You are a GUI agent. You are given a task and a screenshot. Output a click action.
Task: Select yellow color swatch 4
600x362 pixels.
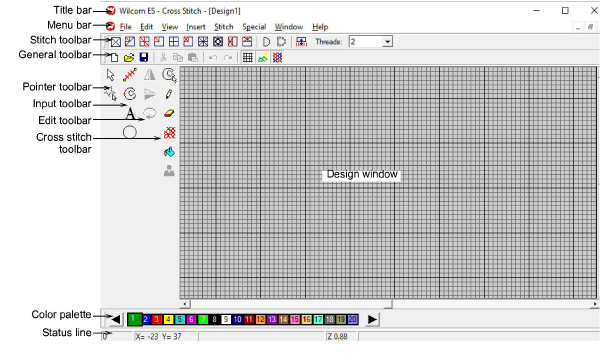click(168, 319)
